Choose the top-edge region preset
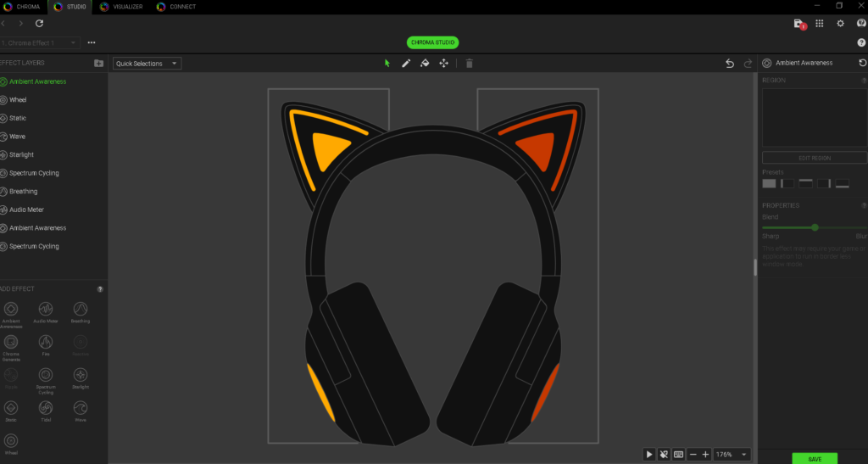The height and width of the screenshot is (464, 868). (x=805, y=183)
